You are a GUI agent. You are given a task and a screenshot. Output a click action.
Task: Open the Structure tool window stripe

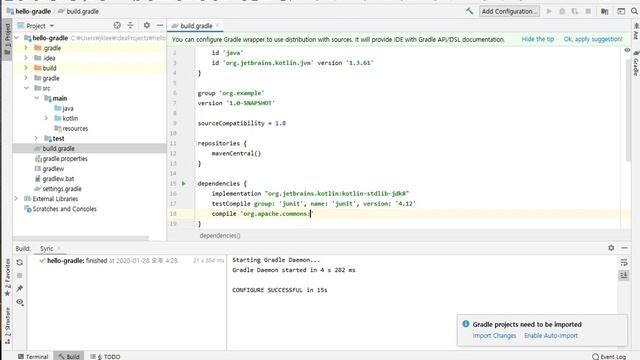pyautogui.click(x=7, y=326)
